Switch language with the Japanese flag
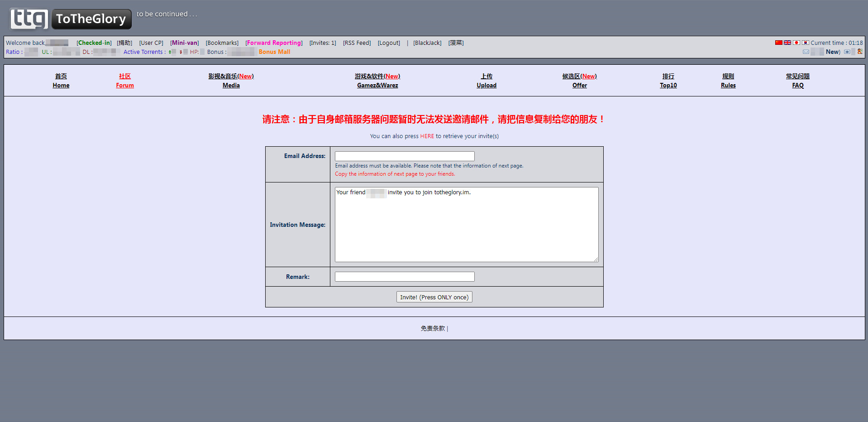868x422 pixels. (x=796, y=43)
